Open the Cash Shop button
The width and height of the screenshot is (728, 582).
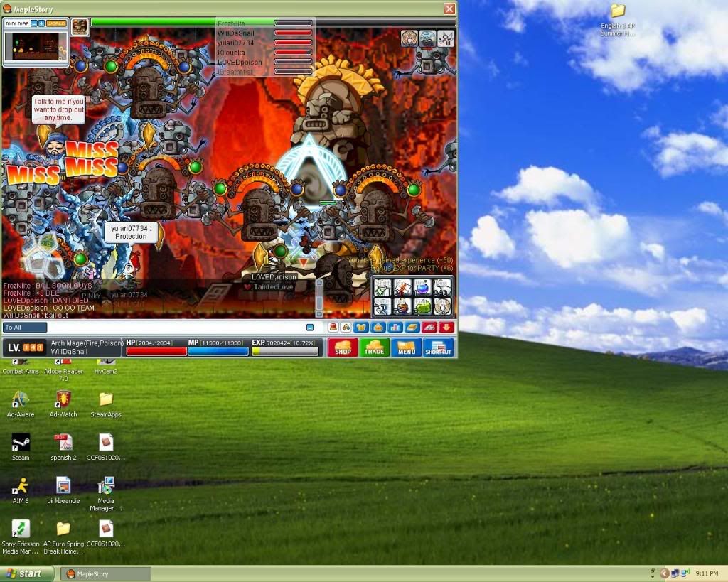click(343, 347)
